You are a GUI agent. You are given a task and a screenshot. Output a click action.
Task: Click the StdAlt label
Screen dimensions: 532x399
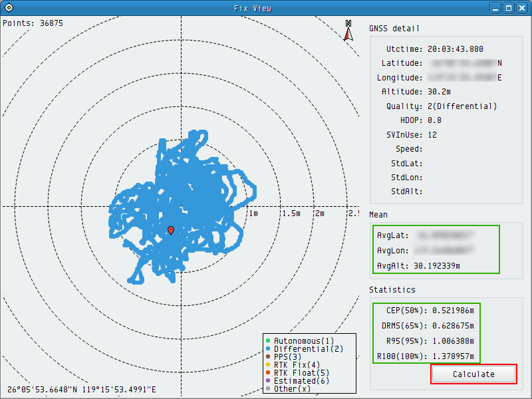click(x=407, y=192)
